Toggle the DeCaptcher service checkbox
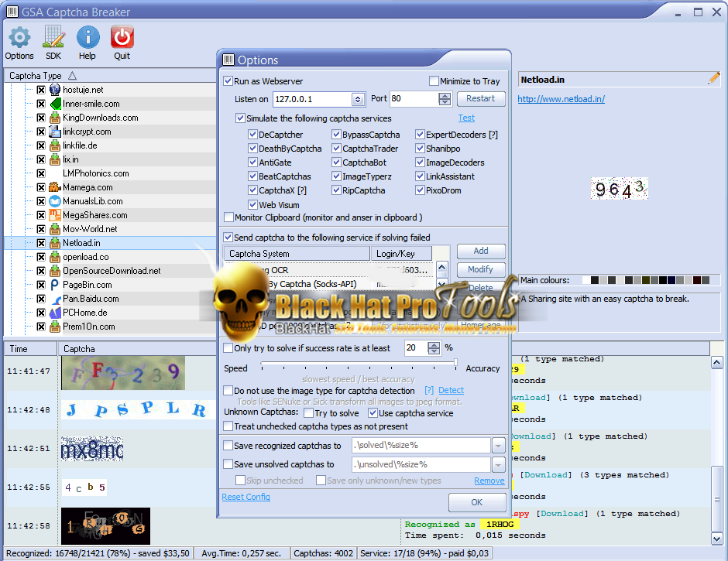Image resolution: width=728 pixels, height=561 pixels. 252,135
